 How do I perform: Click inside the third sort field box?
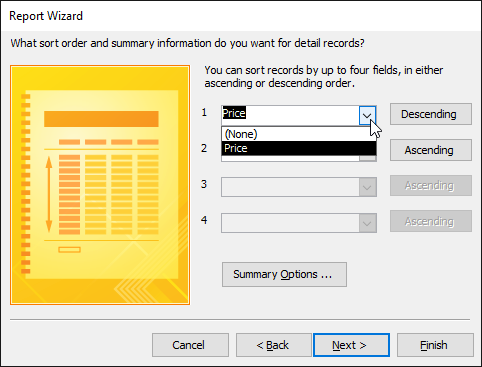click(290, 187)
